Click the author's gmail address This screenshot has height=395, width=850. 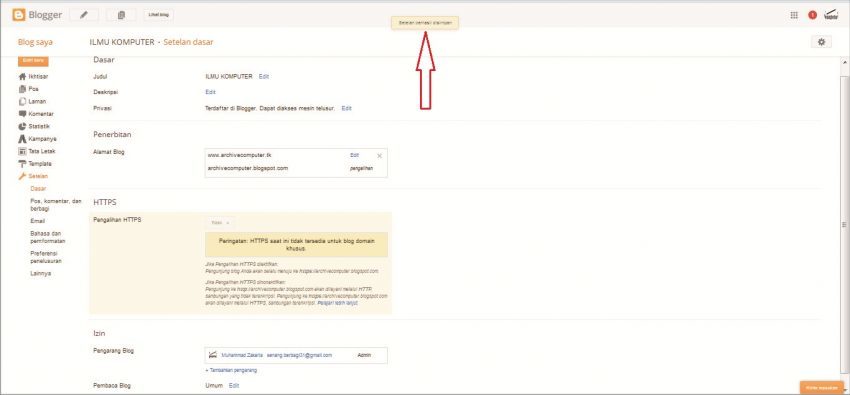[300, 355]
